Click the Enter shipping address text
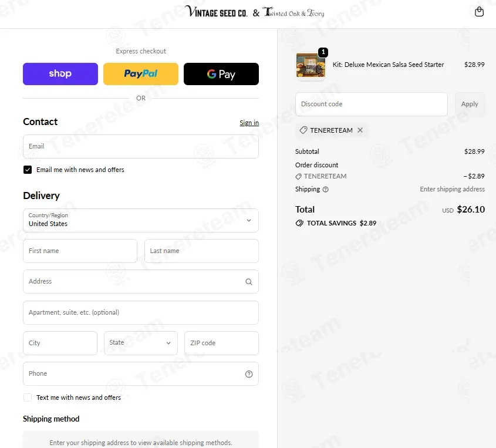Image resolution: width=496 pixels, height=448 pixels. coord(452,189)
